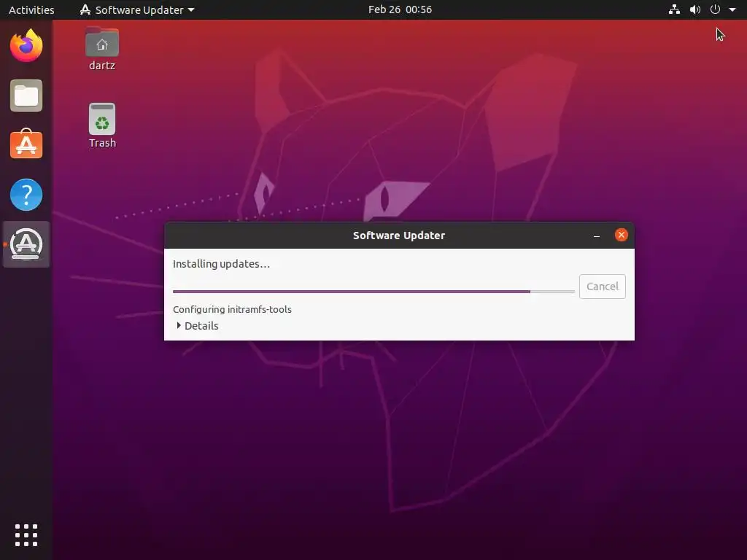The image size is (747, 560).
Task: Click 'Configuring initramfs-tools' status text
Action: pos(232,309)
